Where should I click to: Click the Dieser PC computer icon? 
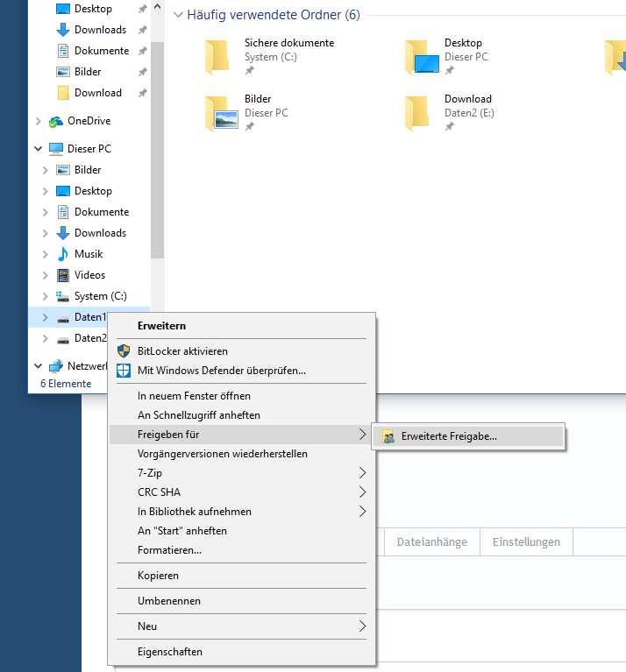pos(56,149)
